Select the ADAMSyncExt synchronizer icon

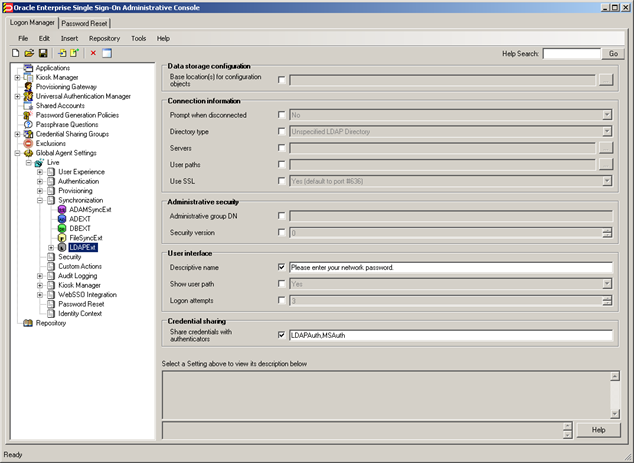(62, 209)
